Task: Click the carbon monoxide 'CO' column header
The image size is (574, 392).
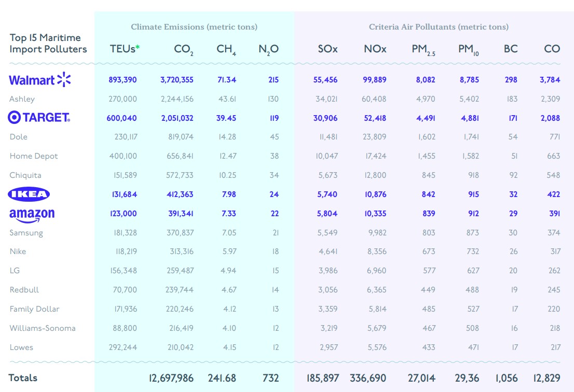Action: point(552,49)
